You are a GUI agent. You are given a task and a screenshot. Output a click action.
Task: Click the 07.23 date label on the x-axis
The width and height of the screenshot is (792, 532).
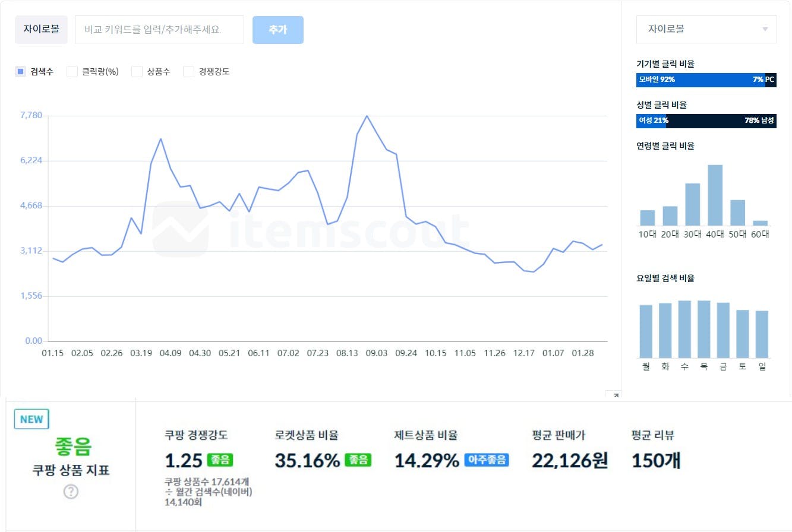317,353
